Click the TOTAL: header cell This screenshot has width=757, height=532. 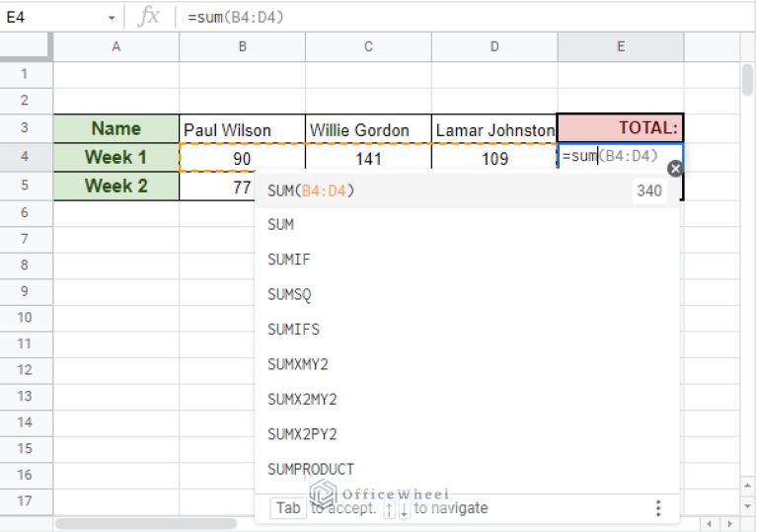[620, 128]
